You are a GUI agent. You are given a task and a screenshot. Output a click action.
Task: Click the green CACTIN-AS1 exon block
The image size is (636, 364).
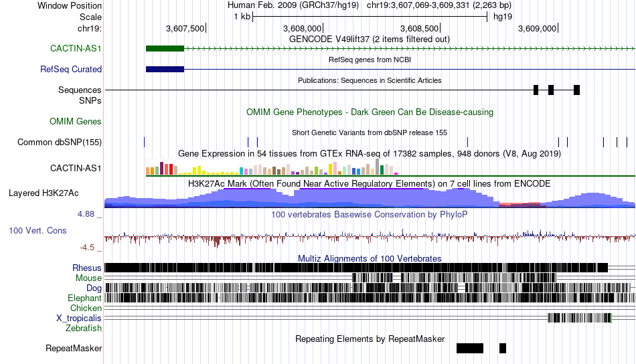pyautogui.click(x=165, y=49)
